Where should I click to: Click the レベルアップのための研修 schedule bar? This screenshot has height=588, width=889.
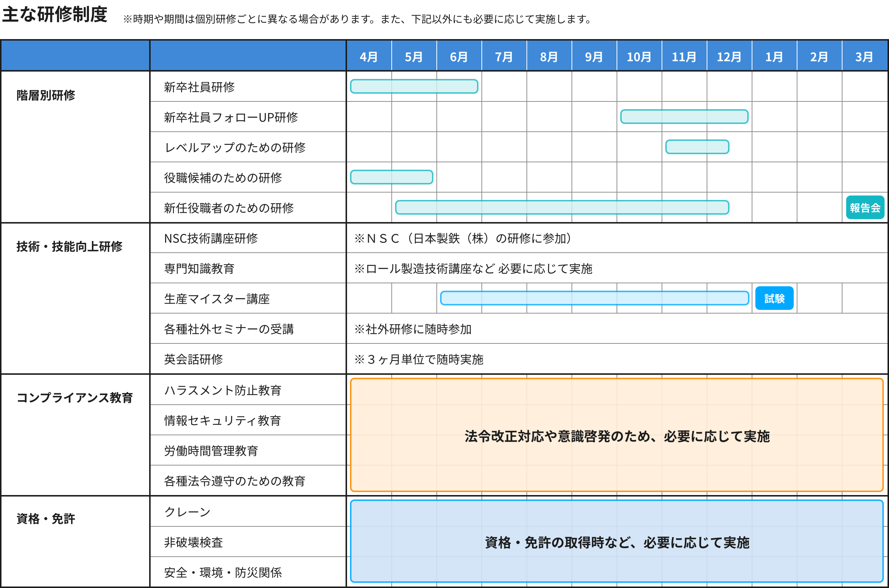(x=697, y=146)
